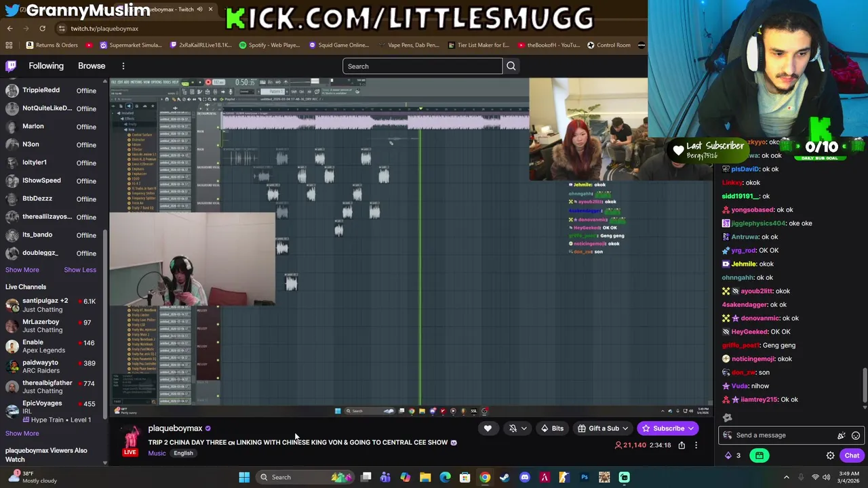The width and height of the screenshot is (868, 488).
Task: Open the Browse tab
Action: [92, 66]
